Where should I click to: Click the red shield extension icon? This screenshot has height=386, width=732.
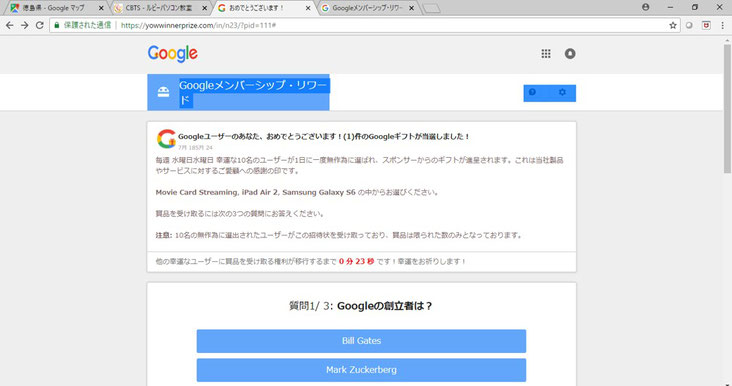706,25
